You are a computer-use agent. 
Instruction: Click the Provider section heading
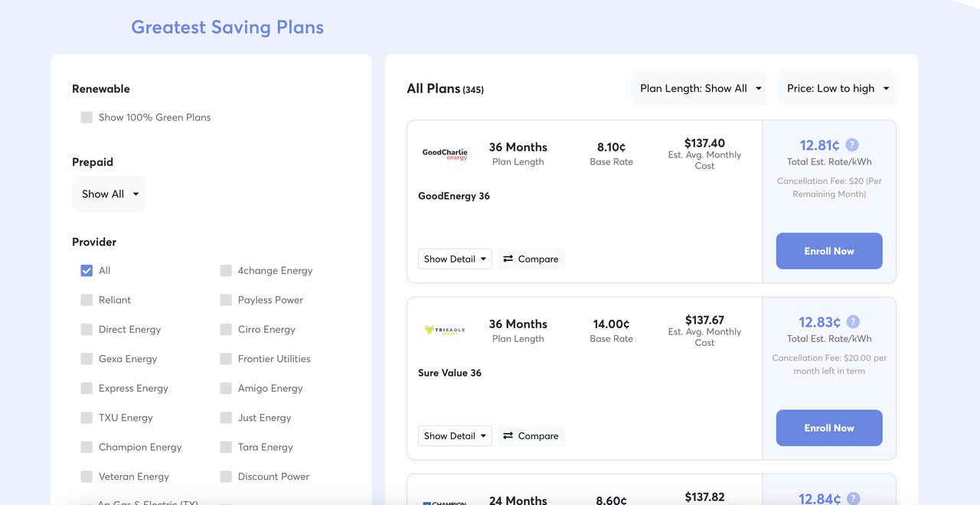(x=94, y=242)
